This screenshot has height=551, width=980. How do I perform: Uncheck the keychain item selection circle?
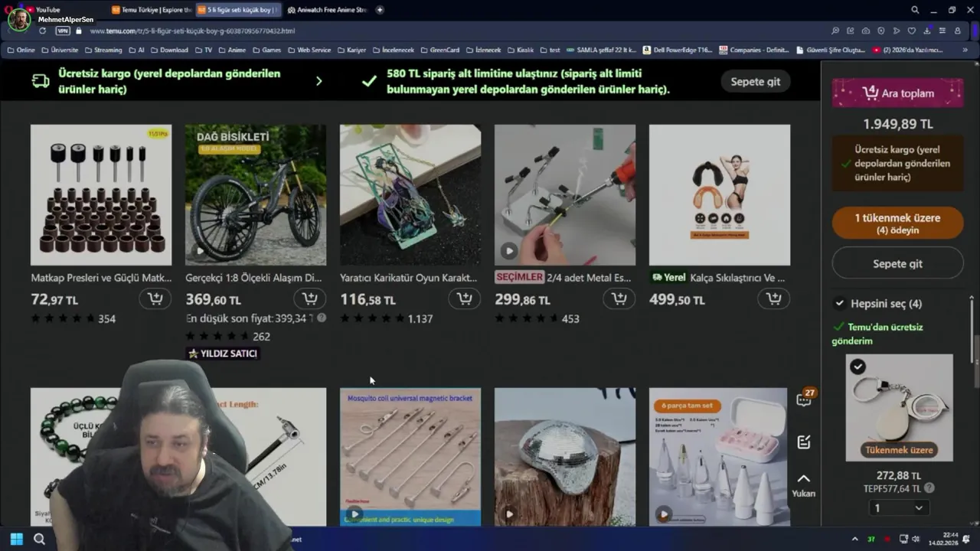click(x=857, y=367)
